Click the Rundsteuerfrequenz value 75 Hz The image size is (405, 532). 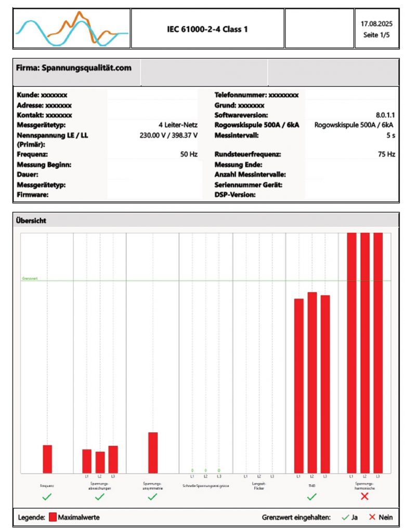pos(386,154)
